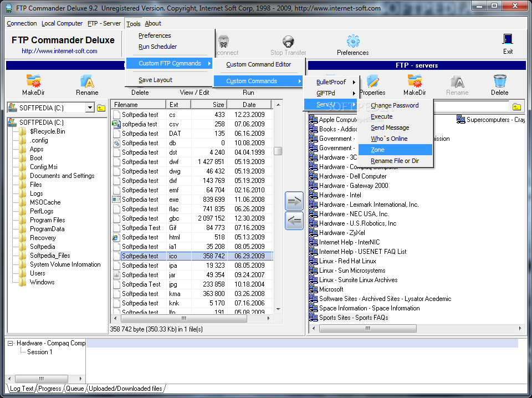Switch to the Progress tab
Viewport: 532px width, 398px height.
click(x=50, y=389)
